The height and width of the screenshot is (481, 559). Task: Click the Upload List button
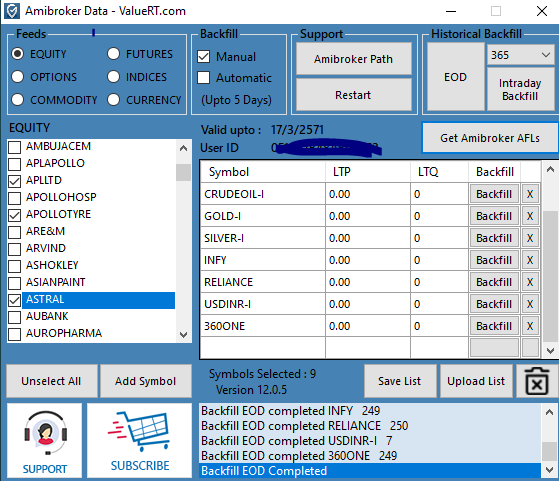[476, 381]
